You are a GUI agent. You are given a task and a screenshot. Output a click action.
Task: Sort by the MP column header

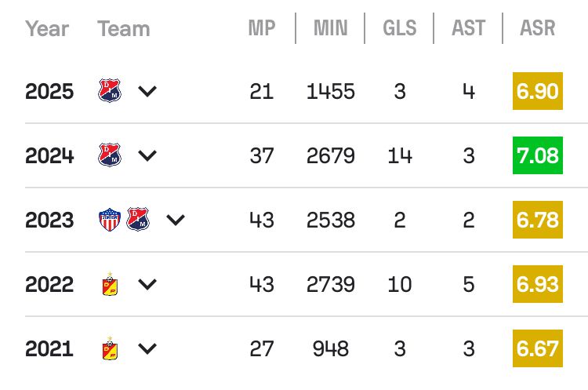261,29
